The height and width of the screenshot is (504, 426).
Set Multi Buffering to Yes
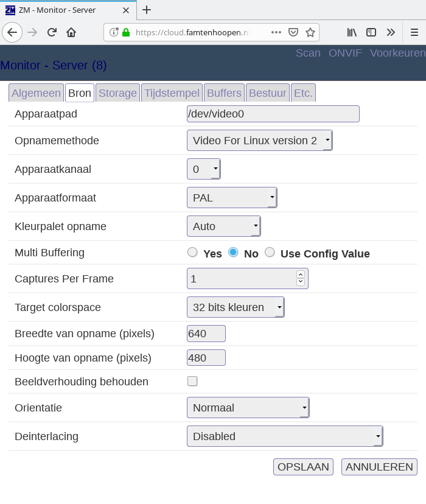(193, 253)
